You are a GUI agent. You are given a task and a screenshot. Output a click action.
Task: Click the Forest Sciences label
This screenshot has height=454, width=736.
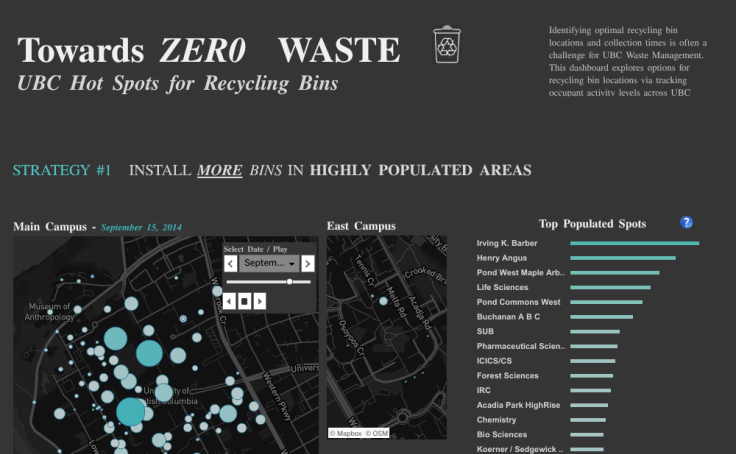click(x=507, y=376)
